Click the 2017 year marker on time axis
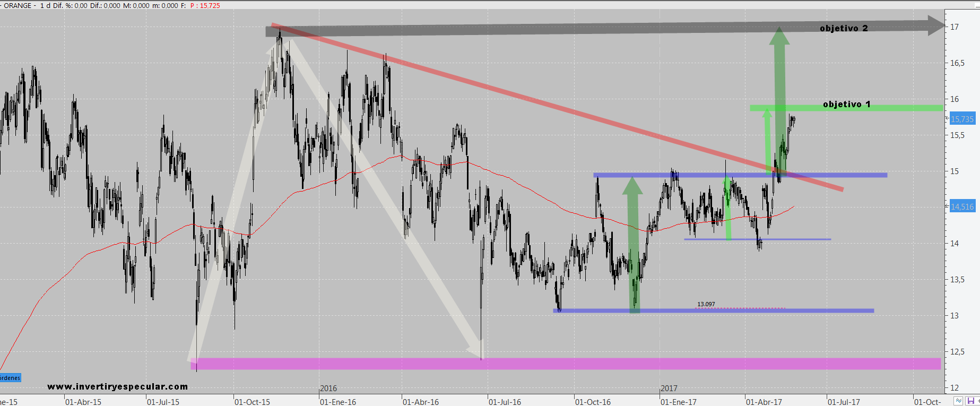980x406 pixels. click(669, 388)
